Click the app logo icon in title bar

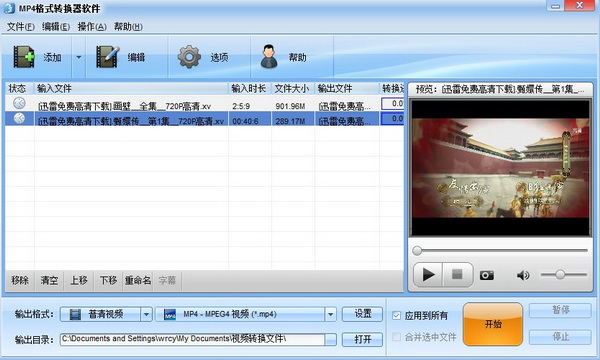[x=9, y=8]
